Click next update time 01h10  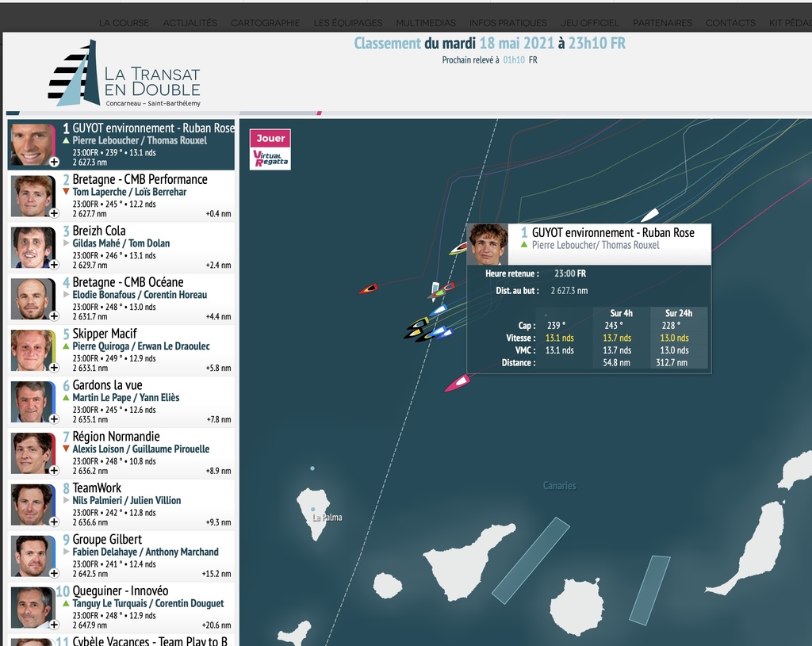pyautogui.click(x=514, y=60)
